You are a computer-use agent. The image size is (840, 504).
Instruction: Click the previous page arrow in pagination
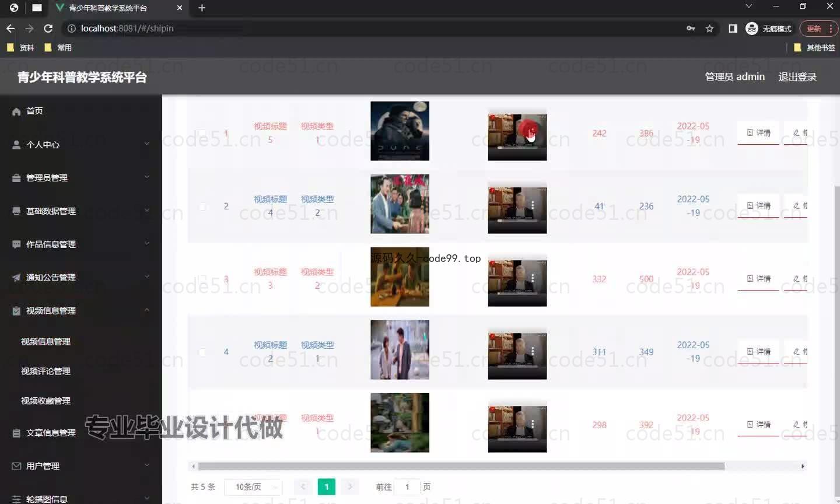tap(303, 487)
